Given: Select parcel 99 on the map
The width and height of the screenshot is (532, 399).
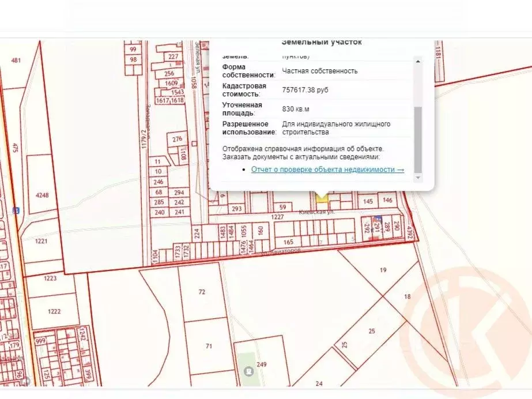Looking at the screenshot, I should click(x=133, y=49).
